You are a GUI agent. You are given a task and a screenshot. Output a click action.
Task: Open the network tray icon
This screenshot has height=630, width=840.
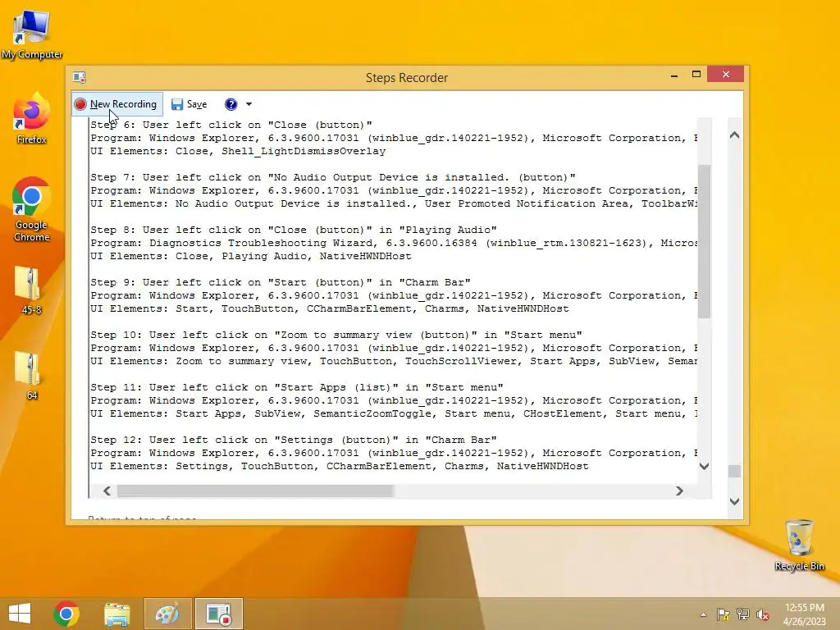[742, 614]
